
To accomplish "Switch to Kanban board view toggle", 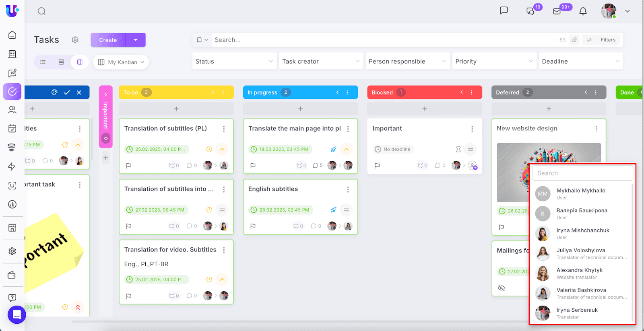I will [80, 62].
